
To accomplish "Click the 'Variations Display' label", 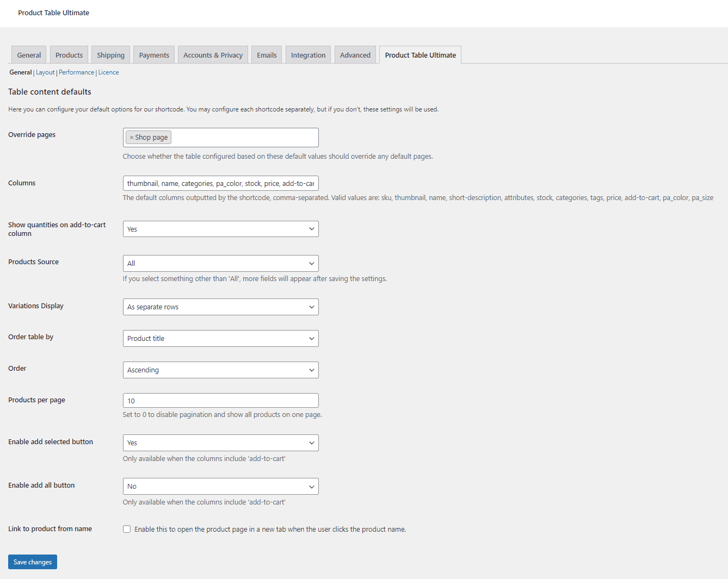I will [x=36, y=306].
